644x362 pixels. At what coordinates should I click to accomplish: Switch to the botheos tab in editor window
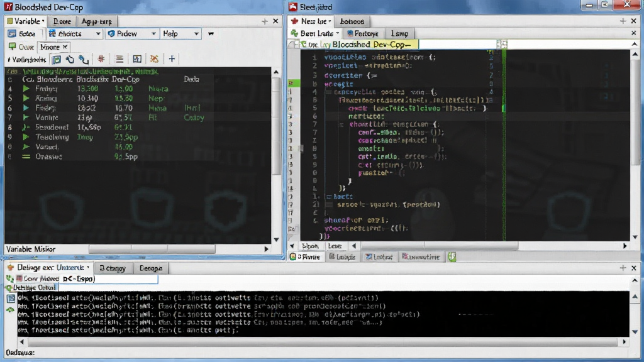352,21
